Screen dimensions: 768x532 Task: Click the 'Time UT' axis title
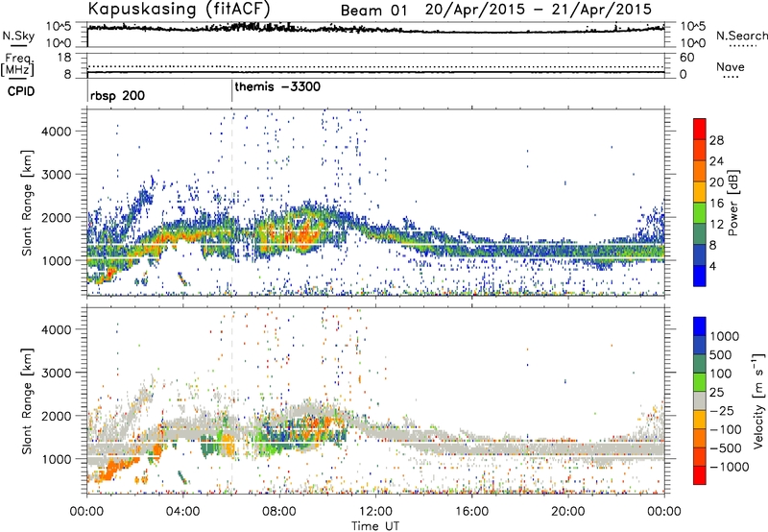coord(375,526)
